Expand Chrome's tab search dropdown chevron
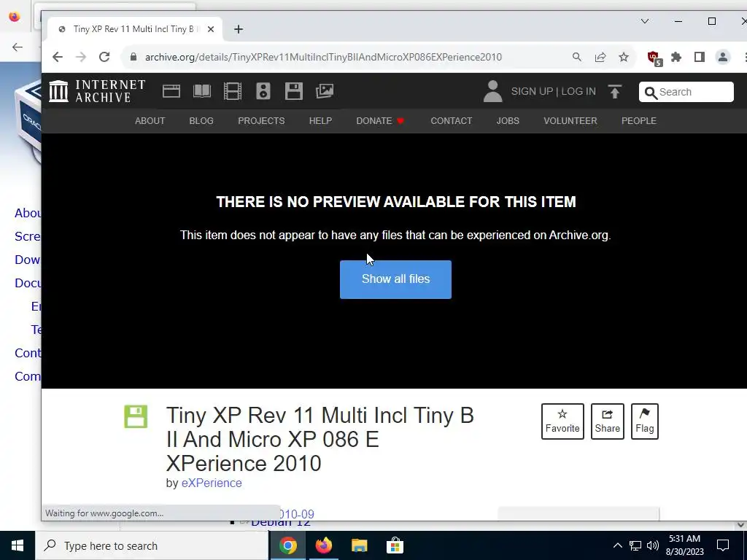This screenshot has height=560, width=747. tap(645, 21)
